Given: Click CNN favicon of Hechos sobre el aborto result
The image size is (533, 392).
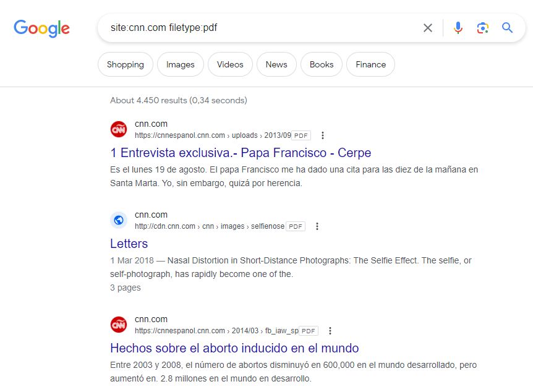Looking at the screenshot, I should click(x=119, y=325).
